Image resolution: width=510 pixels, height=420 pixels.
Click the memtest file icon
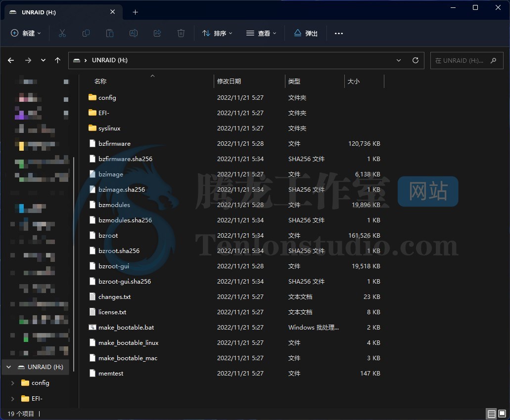[x=93, y=373]
